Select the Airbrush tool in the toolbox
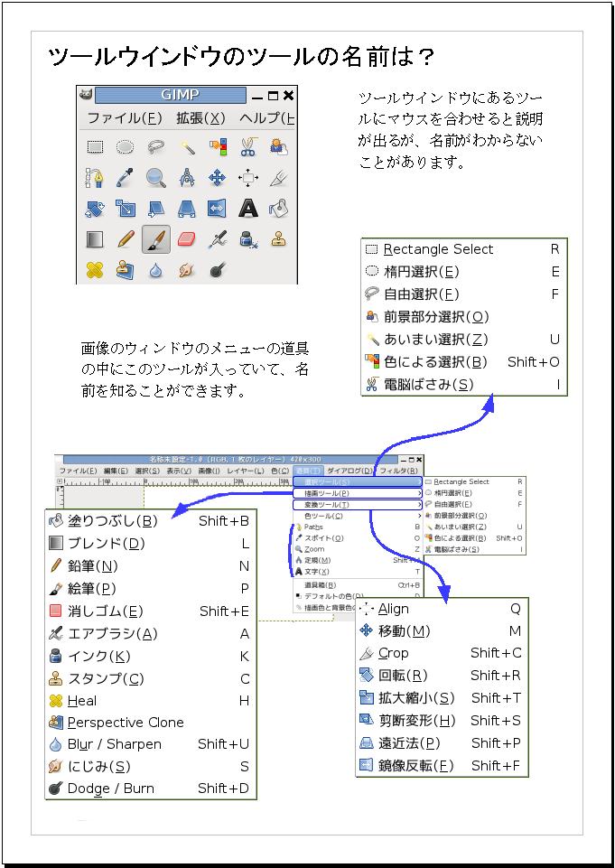Image resolution: width=615 pixels, height=868 pixels. point(218,239)
